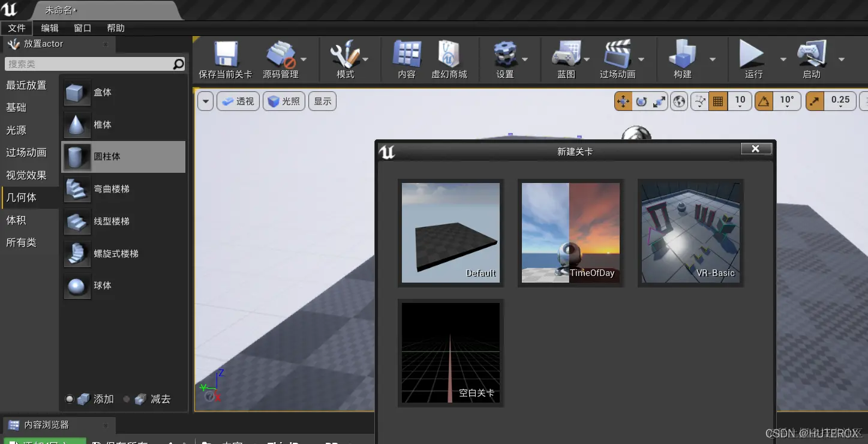Select Visual Effects (视觉效果) category
This screenshot has width=868, height=444.
(x=29, y=175)
